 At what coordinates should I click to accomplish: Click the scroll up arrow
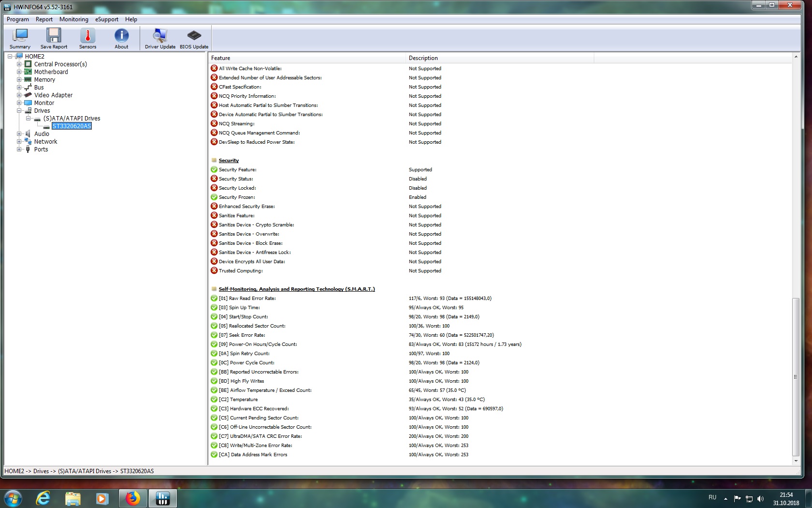coord(796,57)
